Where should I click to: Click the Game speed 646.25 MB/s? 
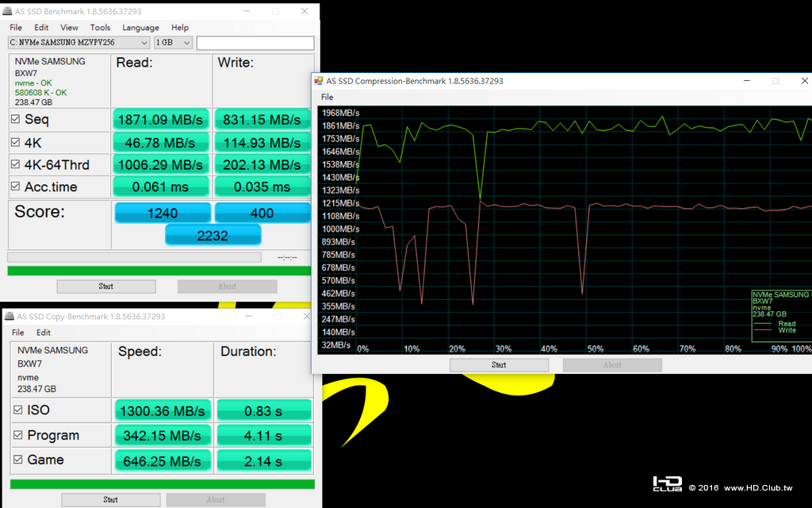tap(163, 461)
